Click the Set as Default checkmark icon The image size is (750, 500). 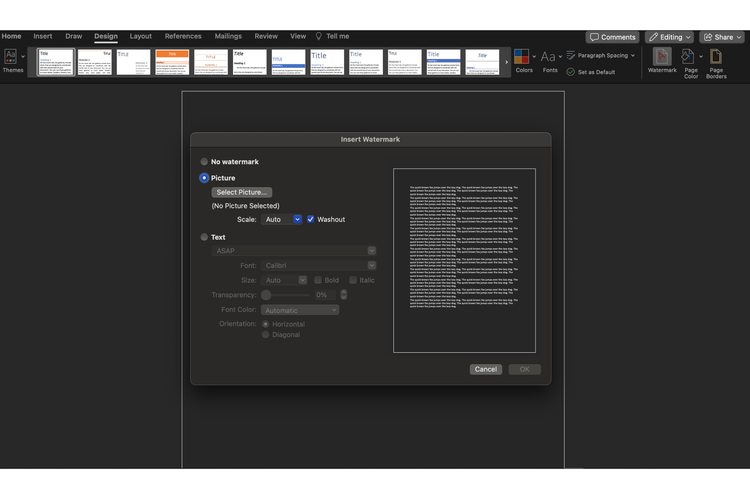pyautogui.click(x=571, y=72)
